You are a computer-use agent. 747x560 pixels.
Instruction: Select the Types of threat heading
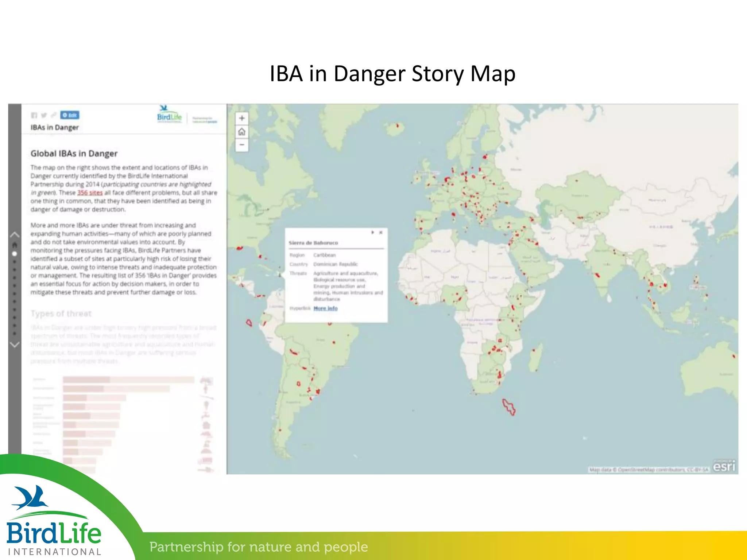tap(61, 314)
